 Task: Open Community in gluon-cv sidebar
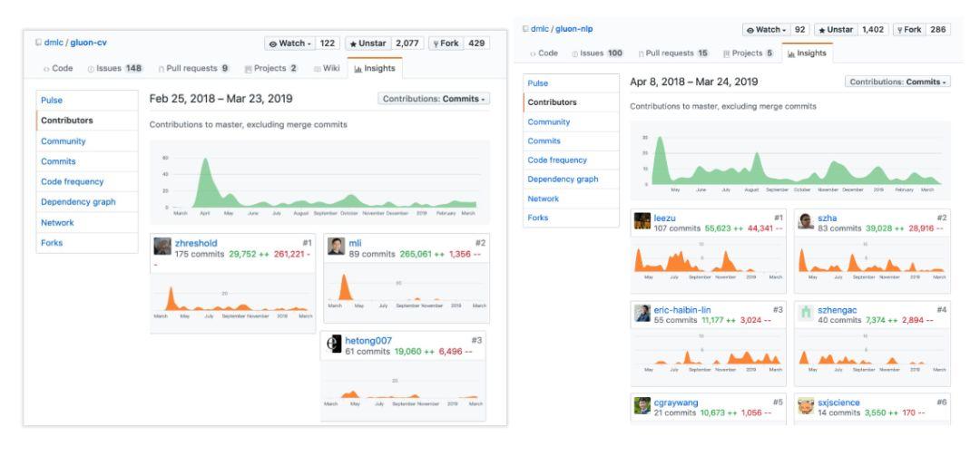coord(87,141)
